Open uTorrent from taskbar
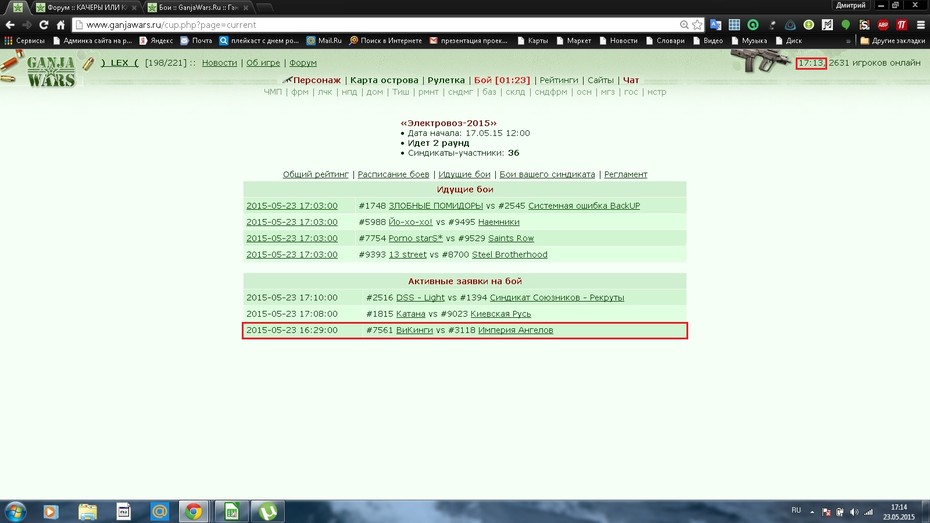 tap(268, 511)
